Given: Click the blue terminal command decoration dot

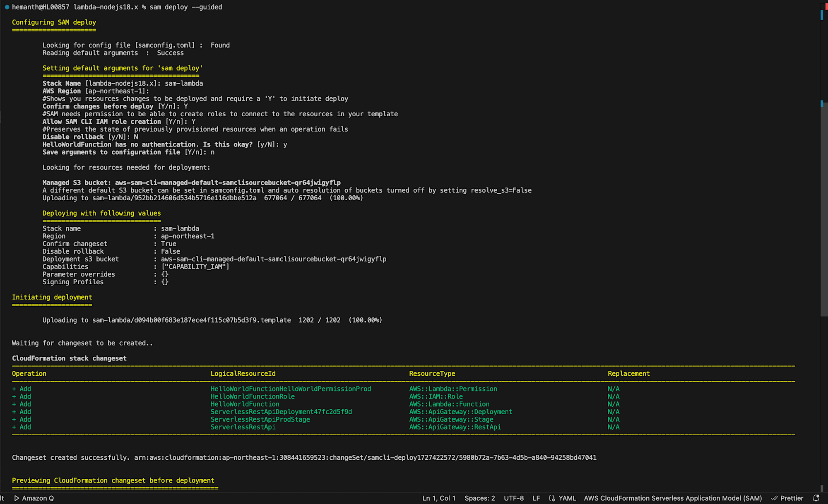Looking at the screenshot, I should tap(7, 7).
